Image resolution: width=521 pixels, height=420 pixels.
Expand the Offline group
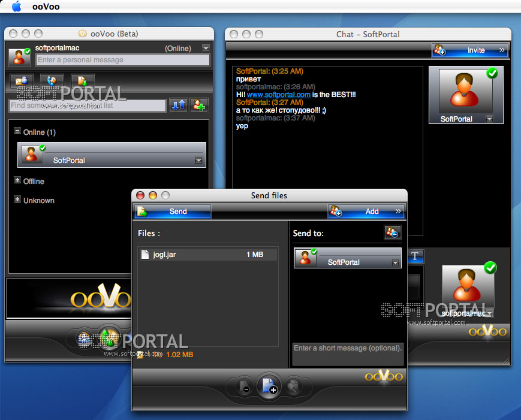[x=17, y=180]
